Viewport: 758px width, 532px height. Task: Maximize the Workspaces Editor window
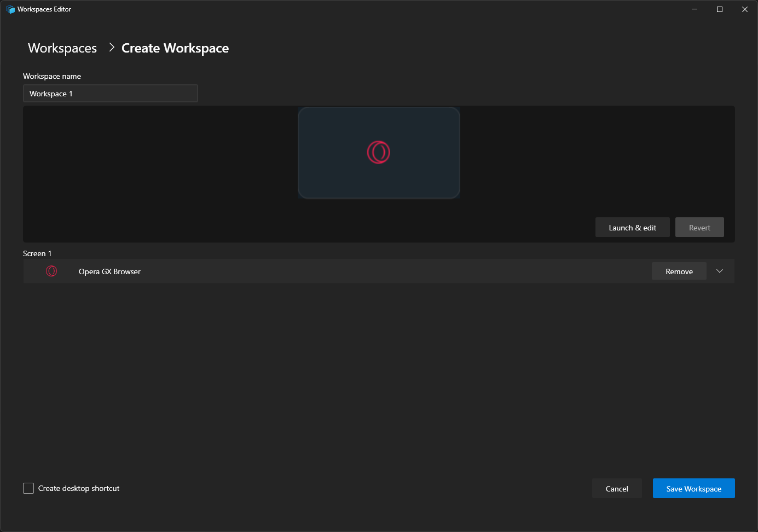720,9
